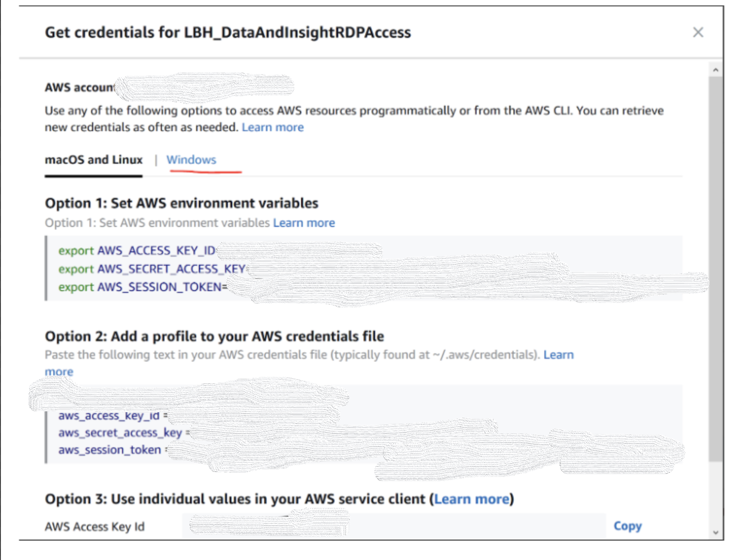This screenshot has width=731, height=560.
Task: Click the scrollbar down arrow
Action: (x=715, y=532)
